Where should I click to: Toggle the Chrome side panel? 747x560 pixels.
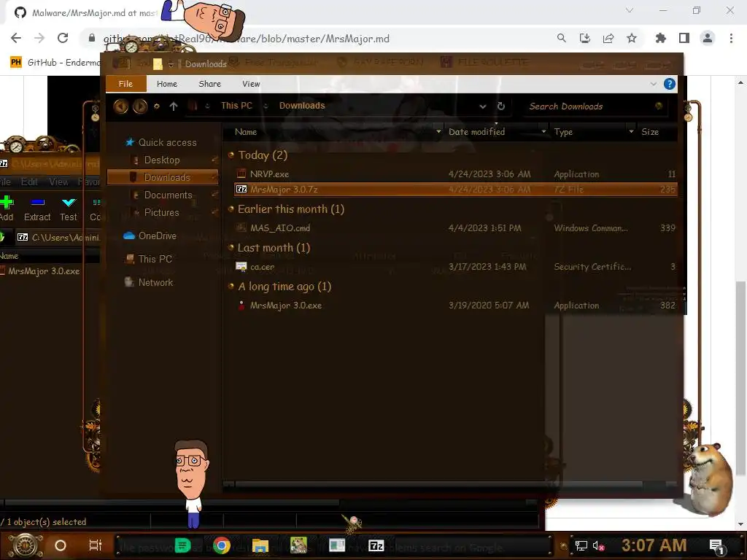[684, 38]
